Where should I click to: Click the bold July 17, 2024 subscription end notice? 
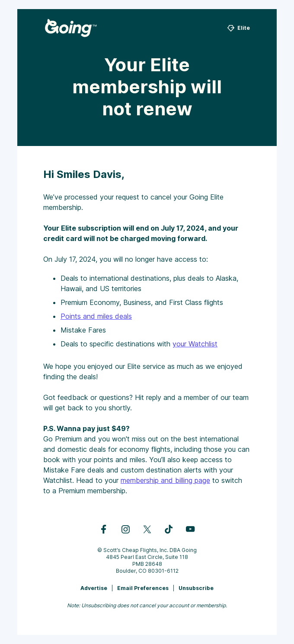(141, 233)
